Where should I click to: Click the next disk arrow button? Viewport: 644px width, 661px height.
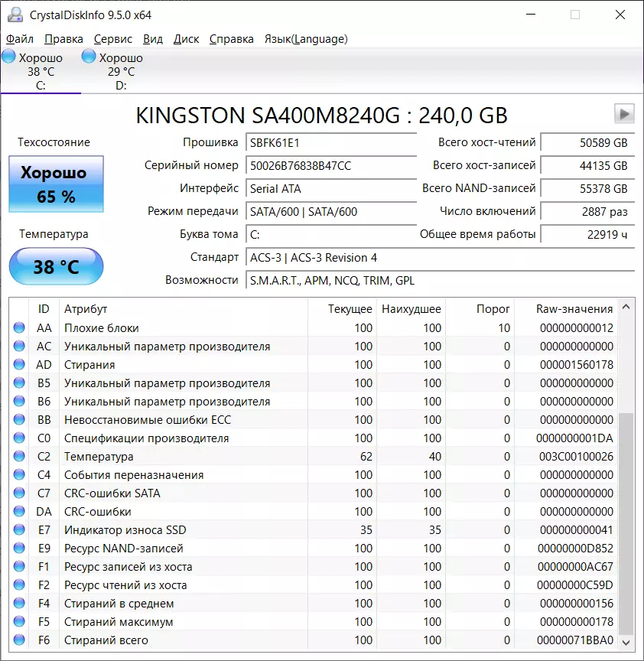pyautogui.click(x=624, y=114)
